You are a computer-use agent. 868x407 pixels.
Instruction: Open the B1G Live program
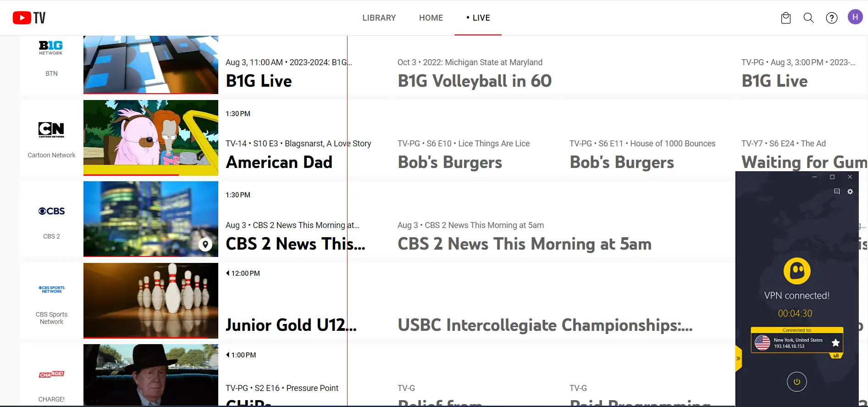(x=258, y=81)
